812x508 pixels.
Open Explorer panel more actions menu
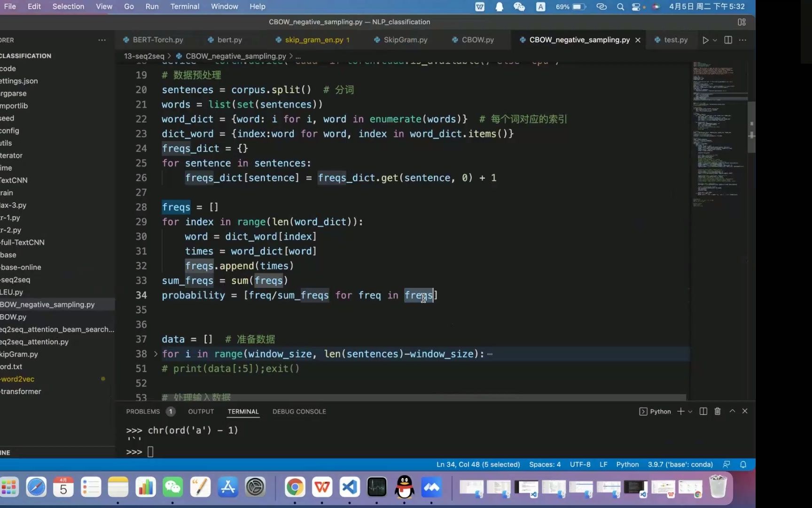102,40
